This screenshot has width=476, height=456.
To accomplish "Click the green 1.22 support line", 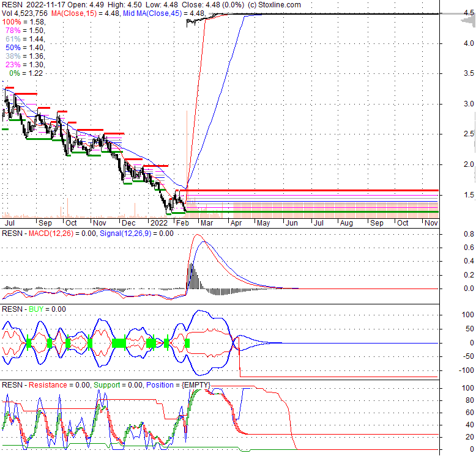I will (x=312, y=211).
